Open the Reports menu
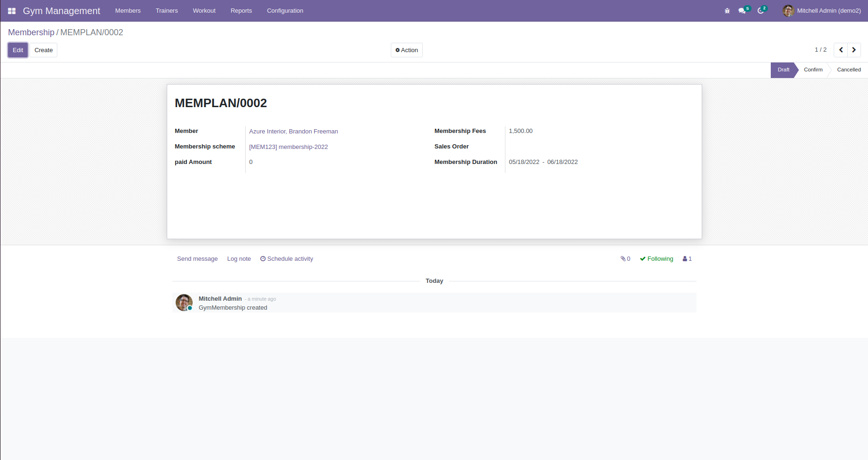This screenshot has height=460, width=868. coord(241,11)
